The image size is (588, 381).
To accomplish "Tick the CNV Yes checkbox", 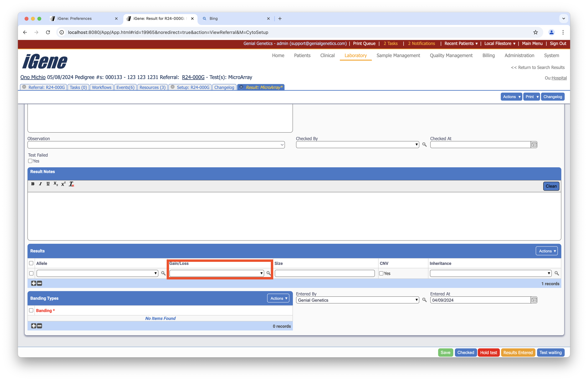I will pyautogui.click(x=381, y=273).
